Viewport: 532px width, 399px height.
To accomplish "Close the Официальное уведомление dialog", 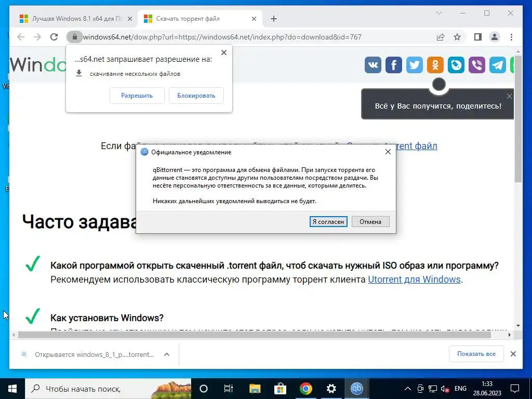I will point(388,152).
